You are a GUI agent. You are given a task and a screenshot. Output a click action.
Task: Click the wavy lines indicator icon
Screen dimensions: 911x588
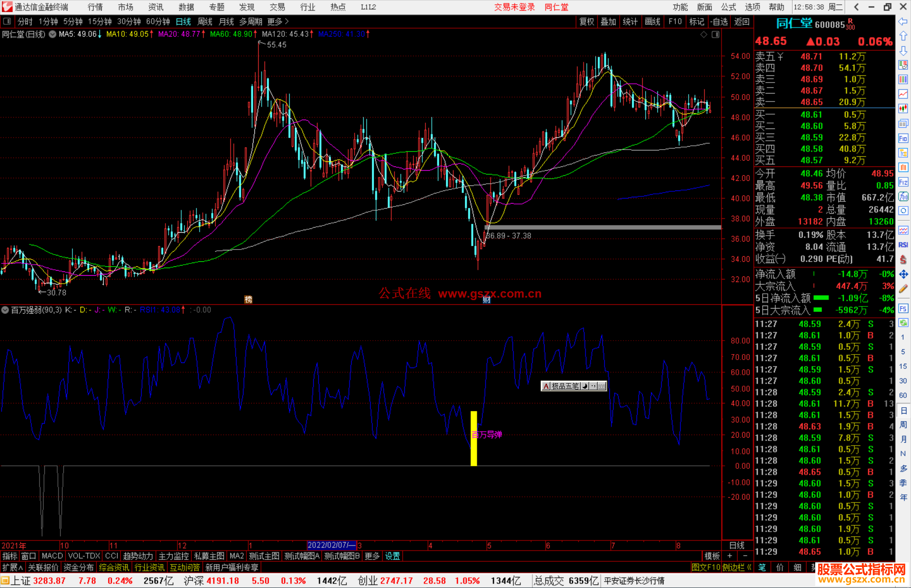tap(903, 230)
